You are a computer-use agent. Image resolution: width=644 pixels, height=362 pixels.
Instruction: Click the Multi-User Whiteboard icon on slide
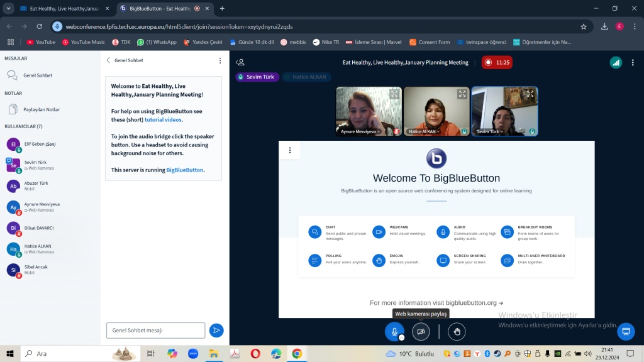[x=508, y=260]
